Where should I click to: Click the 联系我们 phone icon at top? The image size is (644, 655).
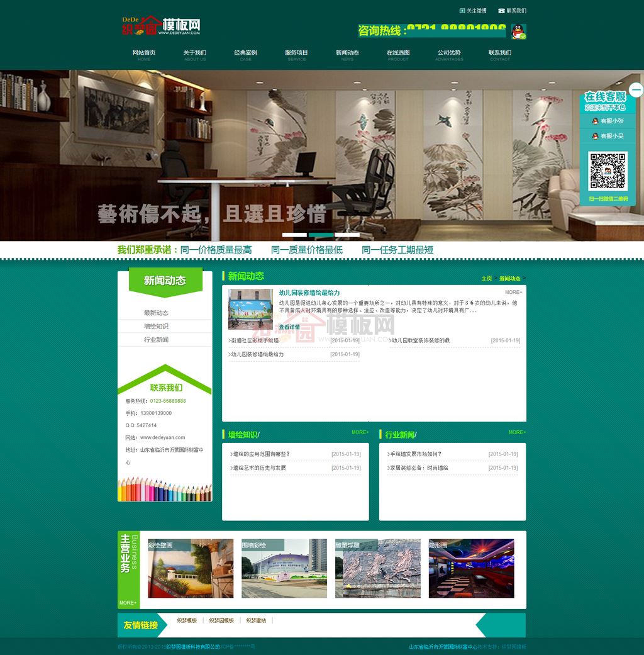click(x=501, y=11)
